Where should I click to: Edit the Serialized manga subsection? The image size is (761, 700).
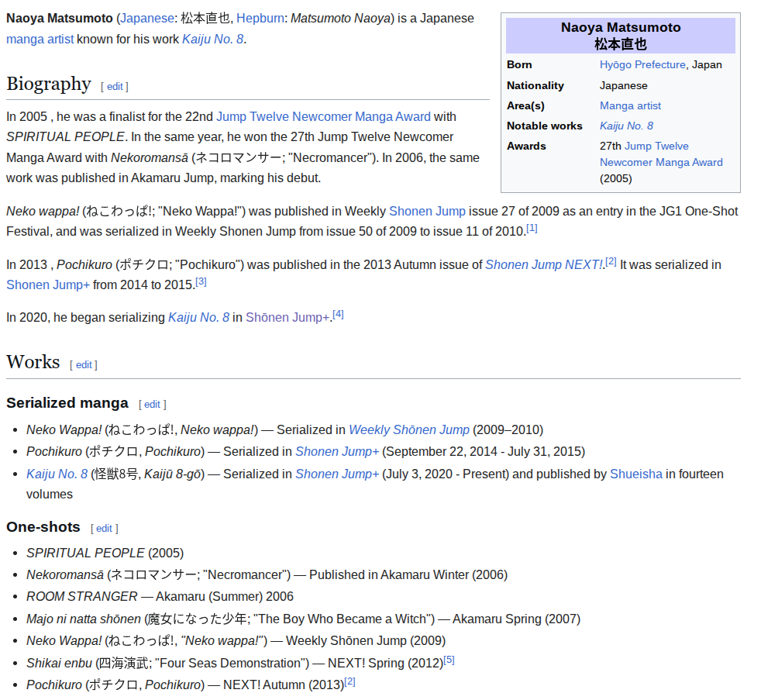pos(152,405)
